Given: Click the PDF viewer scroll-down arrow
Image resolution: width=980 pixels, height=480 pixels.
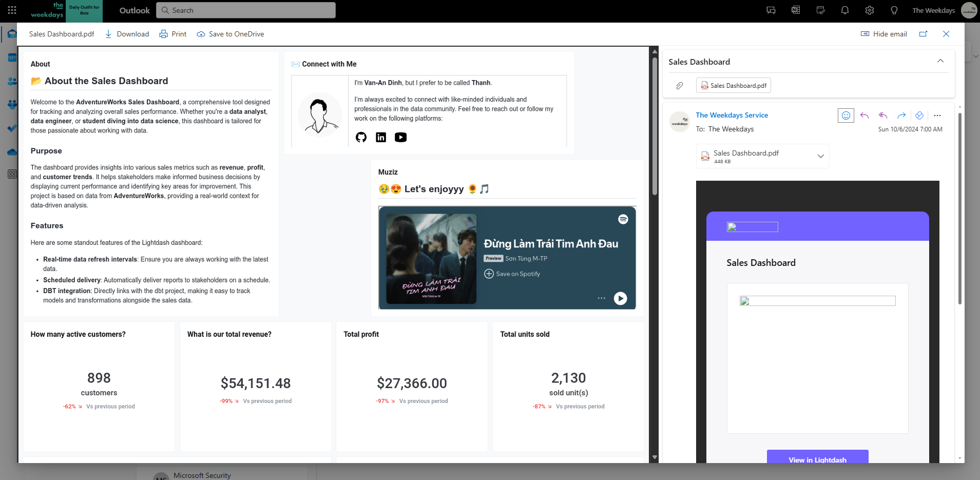Looking at the screenshot, I should click(x=655, y=457).
